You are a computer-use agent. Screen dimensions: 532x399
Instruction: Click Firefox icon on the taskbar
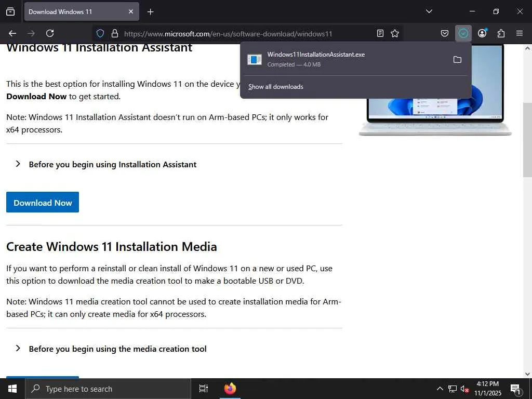(x=230, y=389)
